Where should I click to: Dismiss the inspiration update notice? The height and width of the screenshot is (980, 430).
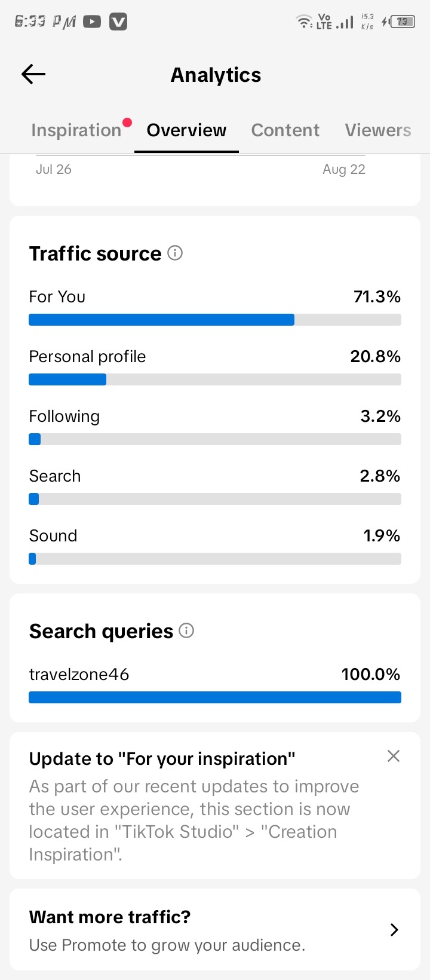tap(394, 756)
